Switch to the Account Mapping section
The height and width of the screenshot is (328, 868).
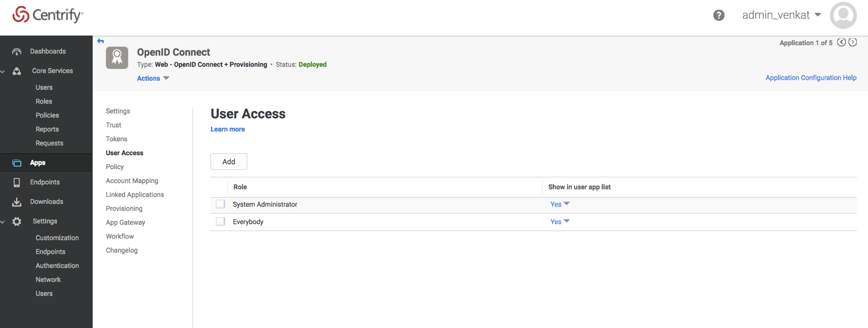coord(132,181)
